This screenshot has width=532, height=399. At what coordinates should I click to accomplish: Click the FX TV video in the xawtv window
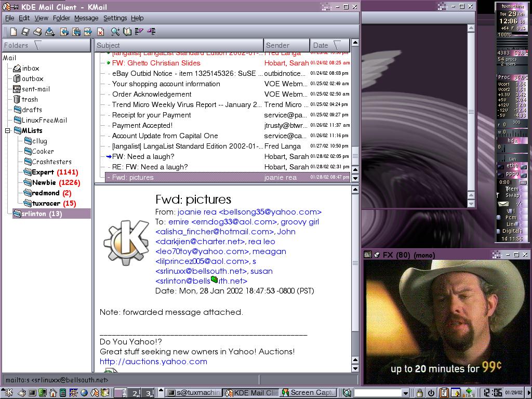click(446, 322)
